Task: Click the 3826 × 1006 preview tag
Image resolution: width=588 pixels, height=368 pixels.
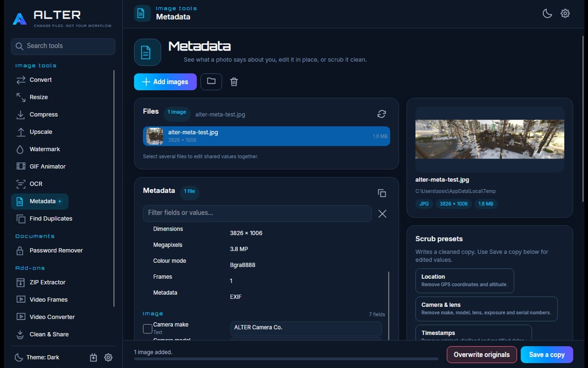Action: point(453,204)
